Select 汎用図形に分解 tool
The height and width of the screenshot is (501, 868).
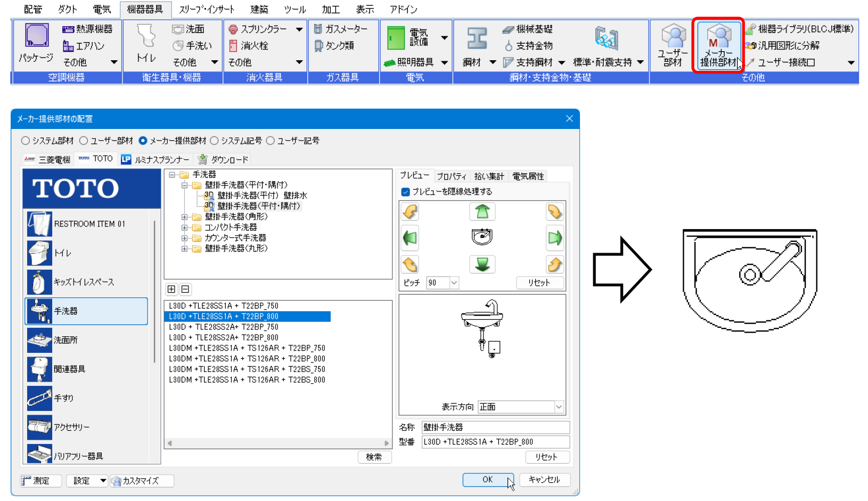pos(783,46)
